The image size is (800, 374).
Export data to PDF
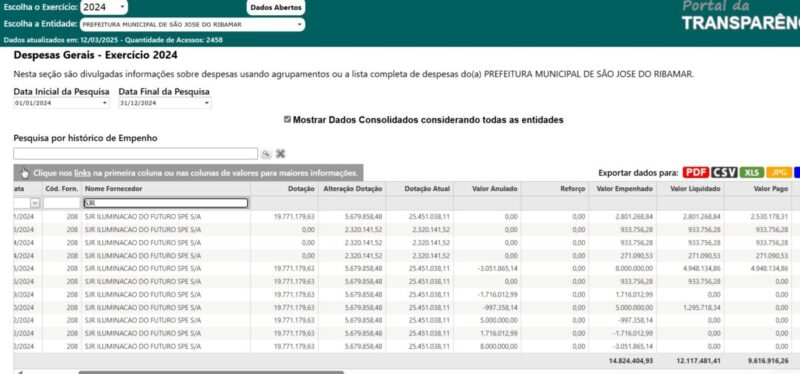696,172
